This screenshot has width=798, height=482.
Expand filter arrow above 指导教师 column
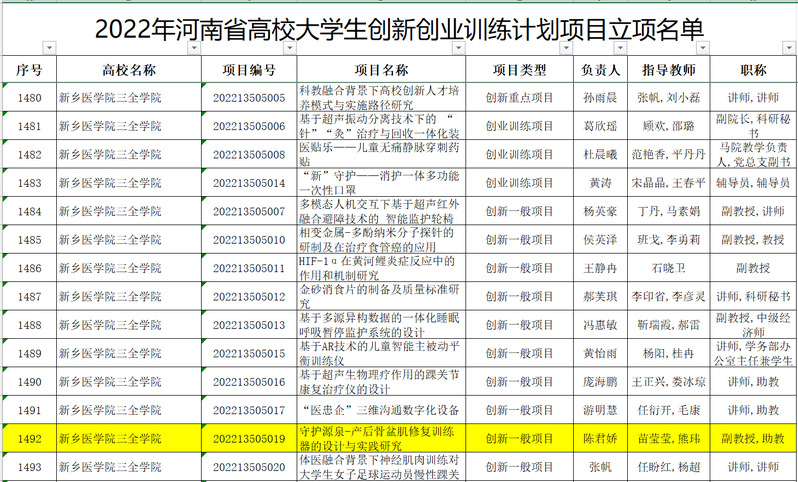pos(700,49)
